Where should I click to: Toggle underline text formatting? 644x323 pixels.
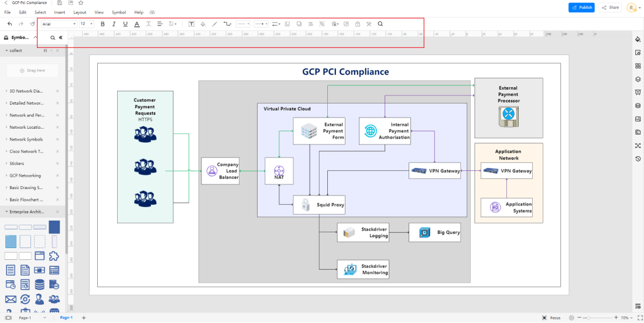(x=125, y=24)
